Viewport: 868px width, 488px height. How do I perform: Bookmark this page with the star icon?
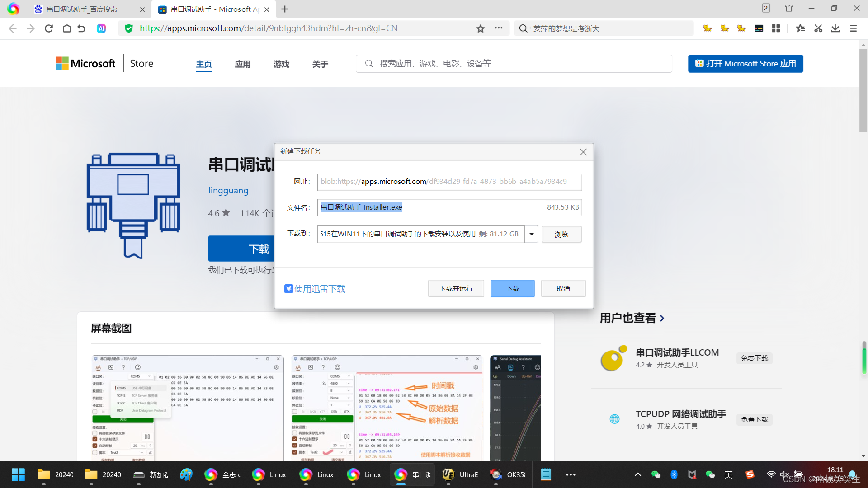(481, 28)
